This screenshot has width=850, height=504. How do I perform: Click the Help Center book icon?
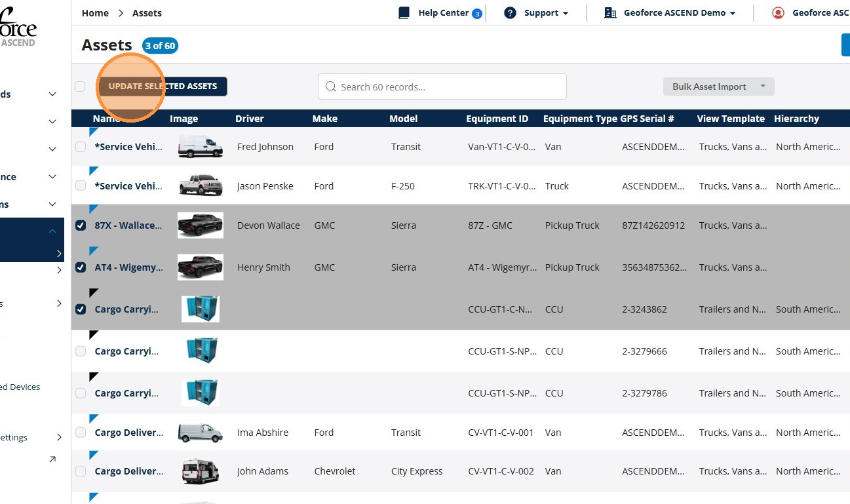(404, 13)
